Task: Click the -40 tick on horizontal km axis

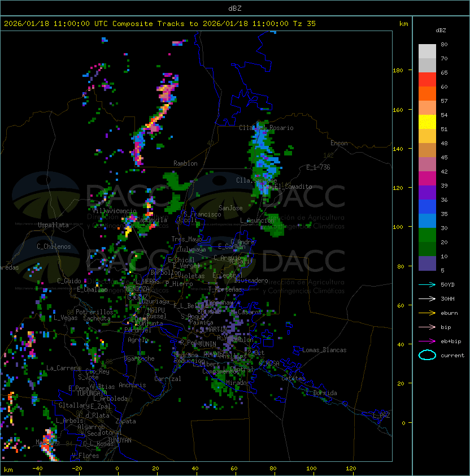Action: tap(37, 469)
